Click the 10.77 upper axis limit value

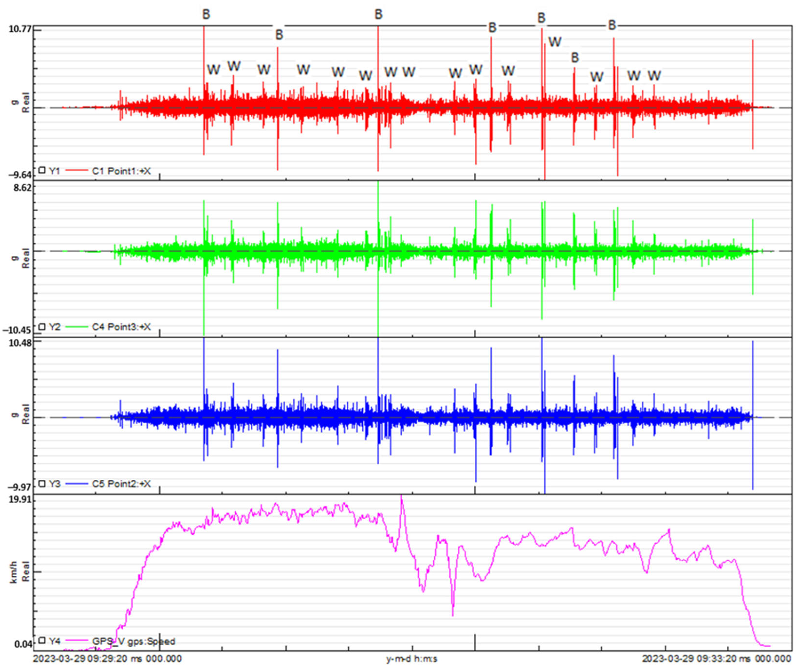click(x=20, y=29)
